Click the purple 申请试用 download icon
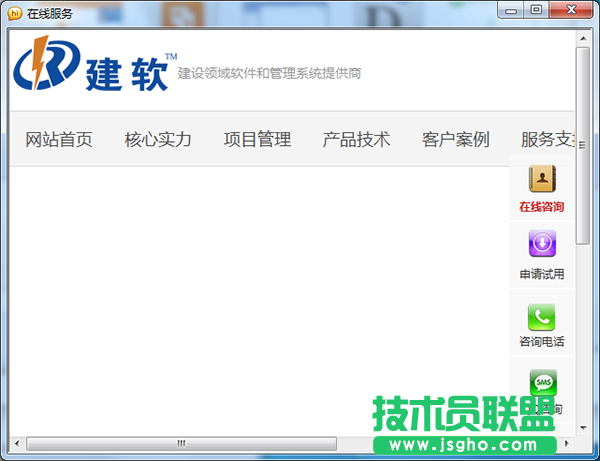The height and width of the screenshot is (461, 600). [x=542, y=244]
